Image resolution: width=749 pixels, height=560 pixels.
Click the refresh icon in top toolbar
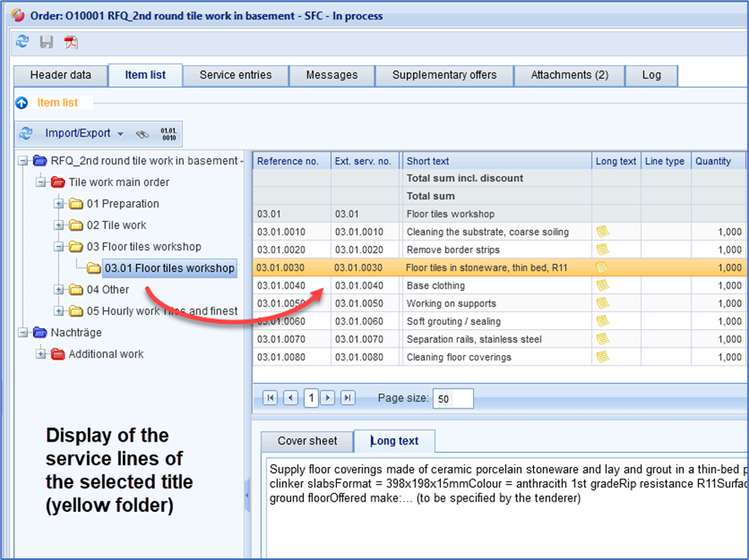23,41
